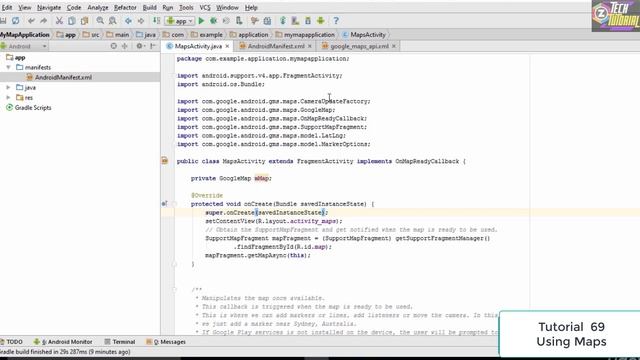Close the AndroidManifest.xml tab
This screenshot has height=360, width=640.
coord(310,46)
